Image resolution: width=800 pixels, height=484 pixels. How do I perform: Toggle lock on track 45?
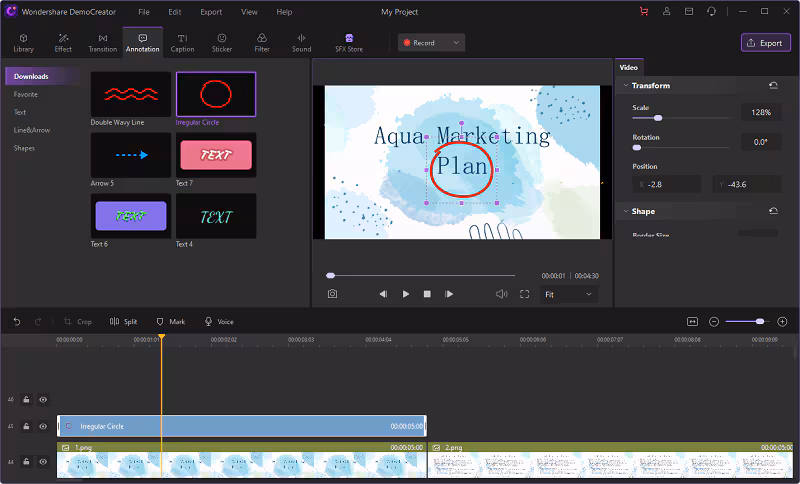[26, 426]
